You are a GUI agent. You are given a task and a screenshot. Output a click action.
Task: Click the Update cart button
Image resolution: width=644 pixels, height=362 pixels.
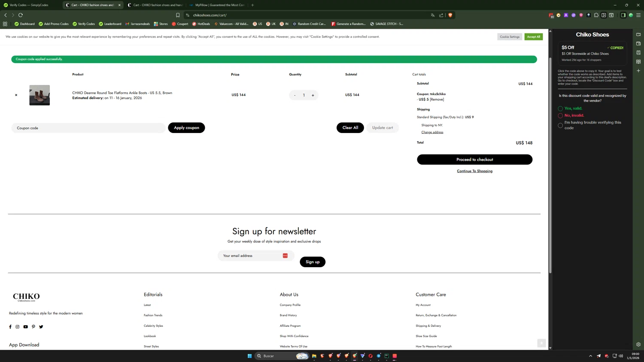click(383, 128)
